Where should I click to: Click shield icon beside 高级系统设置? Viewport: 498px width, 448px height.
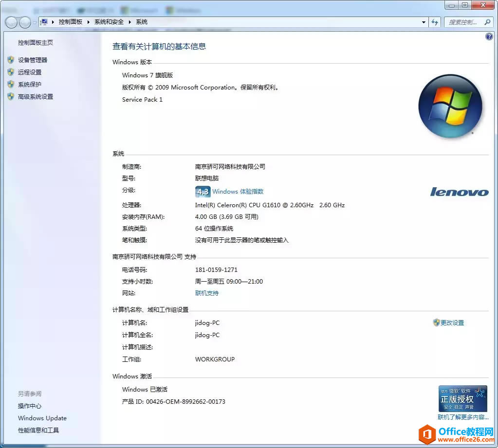(11, 96)
